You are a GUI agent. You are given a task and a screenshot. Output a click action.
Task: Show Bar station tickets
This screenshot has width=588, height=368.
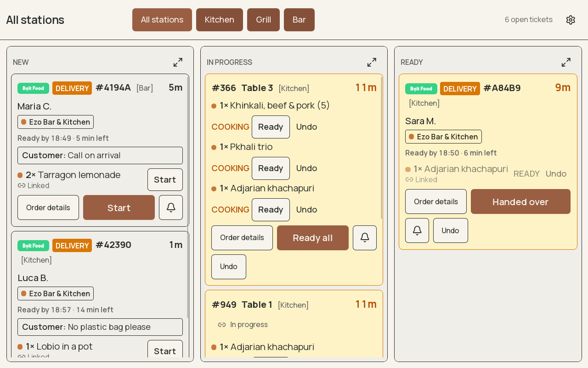click(299, 20)
